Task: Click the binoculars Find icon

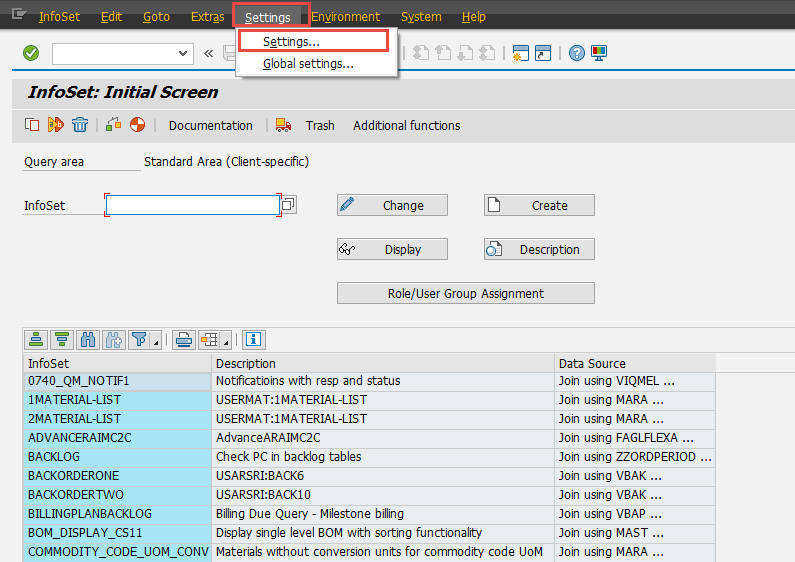Action: click(88, 340)
